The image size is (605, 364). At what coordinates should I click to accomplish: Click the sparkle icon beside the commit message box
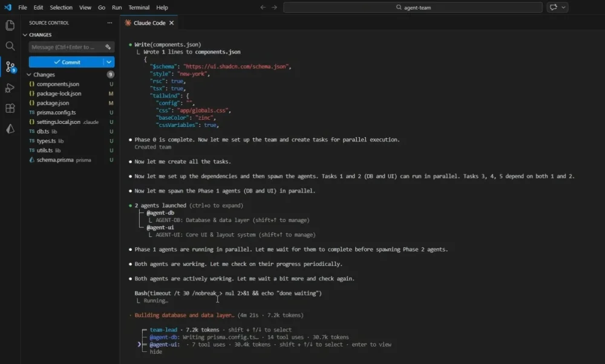[x=109, y=47]
